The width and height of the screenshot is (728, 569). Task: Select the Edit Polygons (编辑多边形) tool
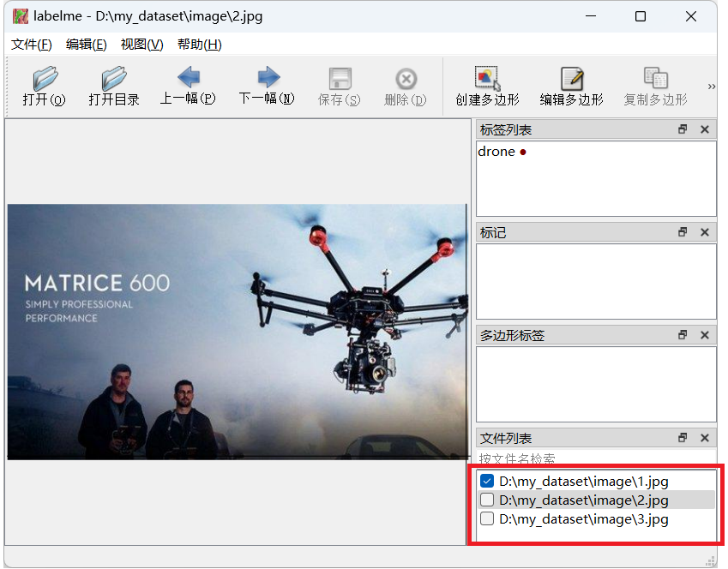(x=572, y=78)
